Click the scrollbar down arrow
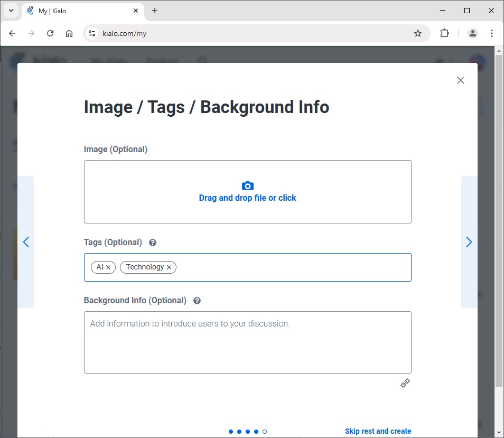The image size is (504, 438). tap(499, 433)
